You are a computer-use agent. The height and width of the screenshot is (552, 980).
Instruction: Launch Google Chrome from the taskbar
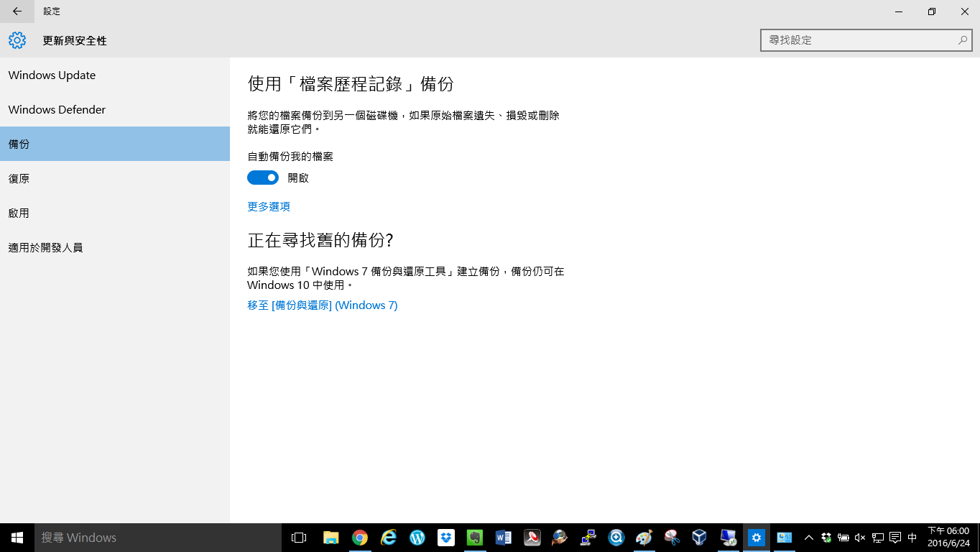(x=360, y=538)
